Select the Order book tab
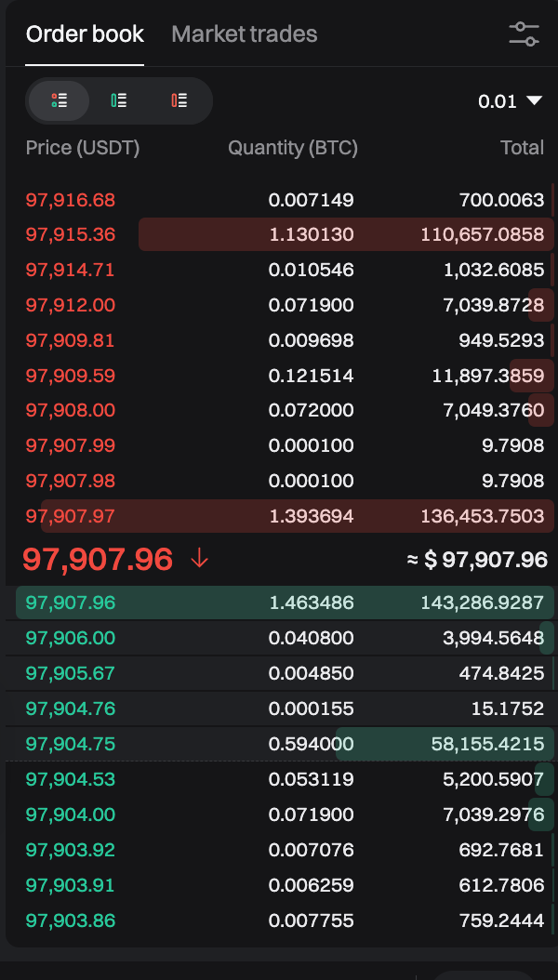 click(x=85, y=33)
